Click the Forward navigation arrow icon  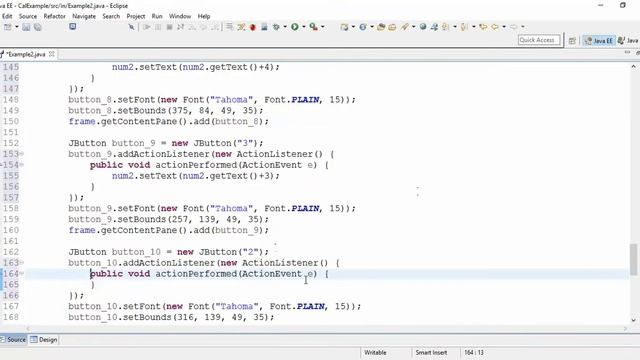[513, 27]
